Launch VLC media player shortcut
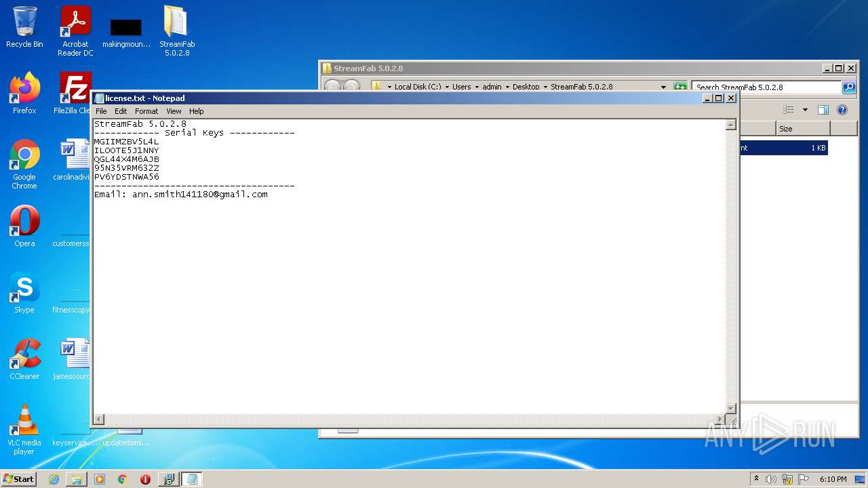The image size is (868, 488). 24,430
